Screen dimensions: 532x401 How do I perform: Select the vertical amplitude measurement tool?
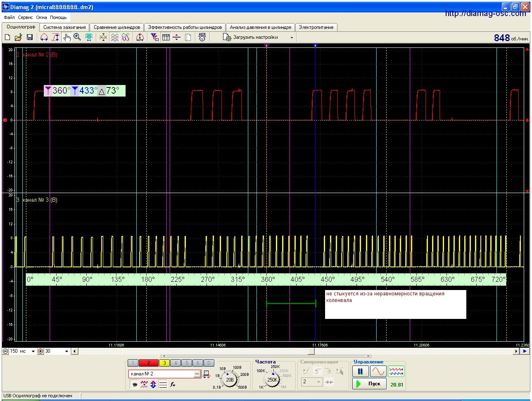click(x=55, y=38)
